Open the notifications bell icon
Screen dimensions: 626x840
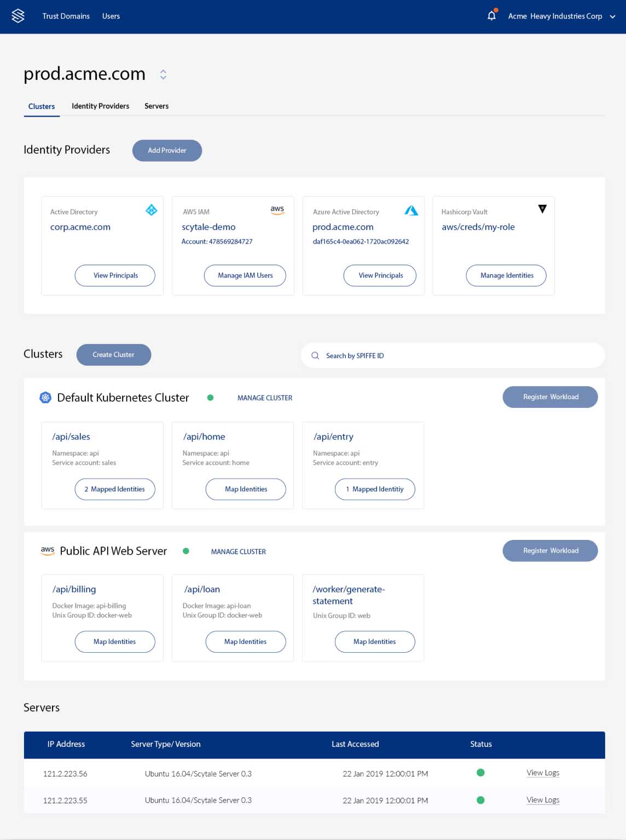[492, 15]
